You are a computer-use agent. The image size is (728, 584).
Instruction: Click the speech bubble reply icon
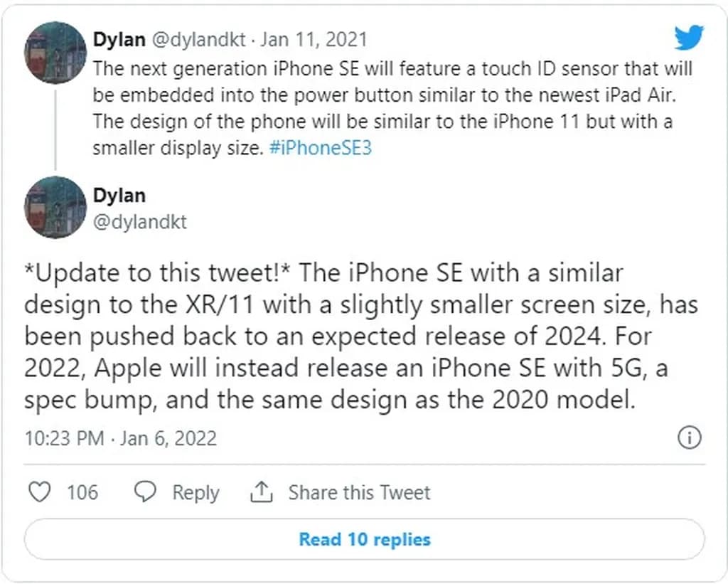tap(146, 492)
